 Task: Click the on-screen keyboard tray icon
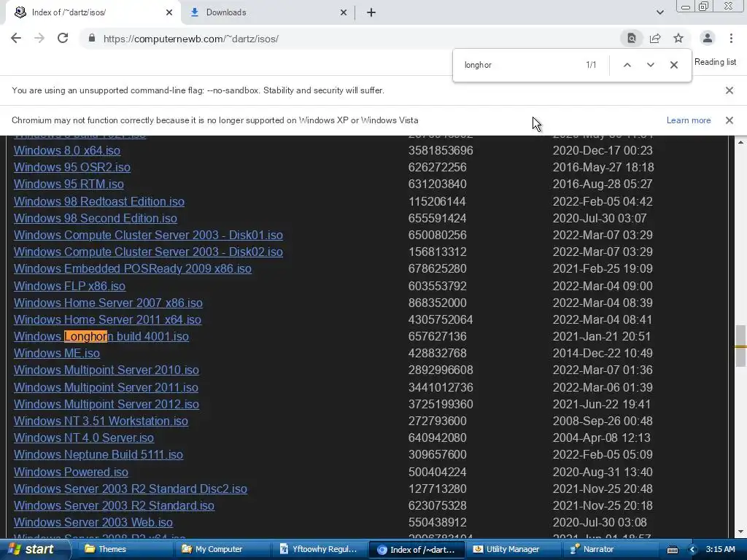pyautogui.click(x=672, y=550)
